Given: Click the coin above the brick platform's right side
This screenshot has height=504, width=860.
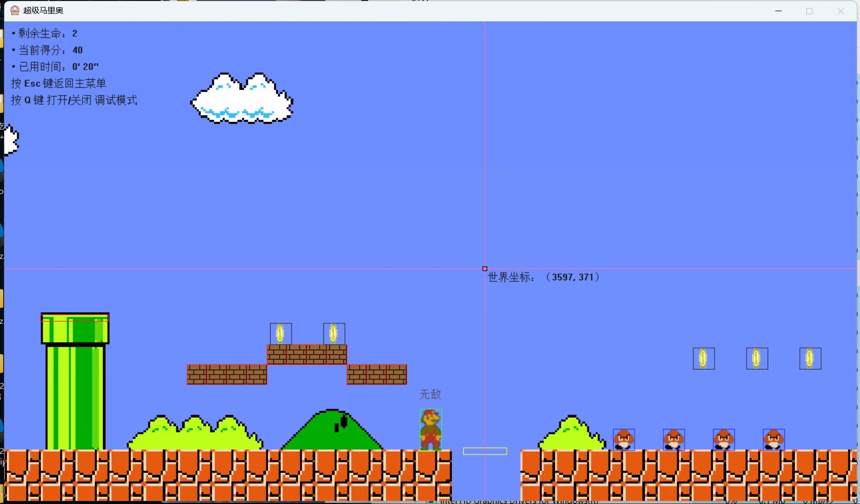Looking at the screenshot, I should (334, 334).
